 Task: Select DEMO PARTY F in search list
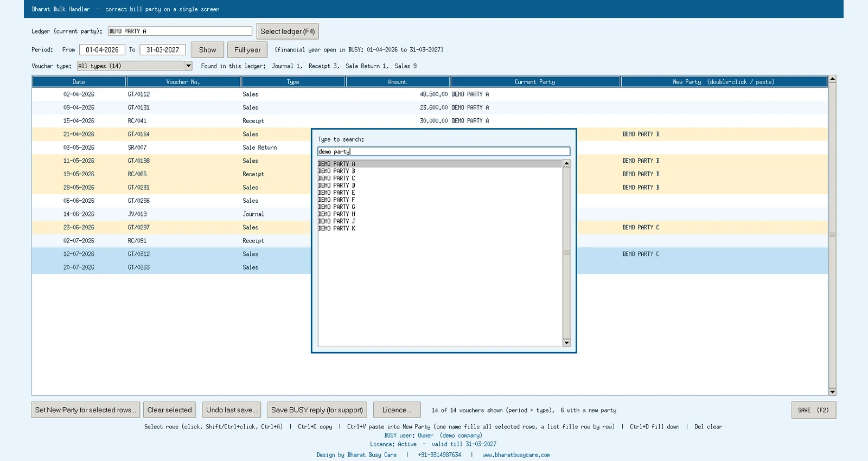point(440,200)
